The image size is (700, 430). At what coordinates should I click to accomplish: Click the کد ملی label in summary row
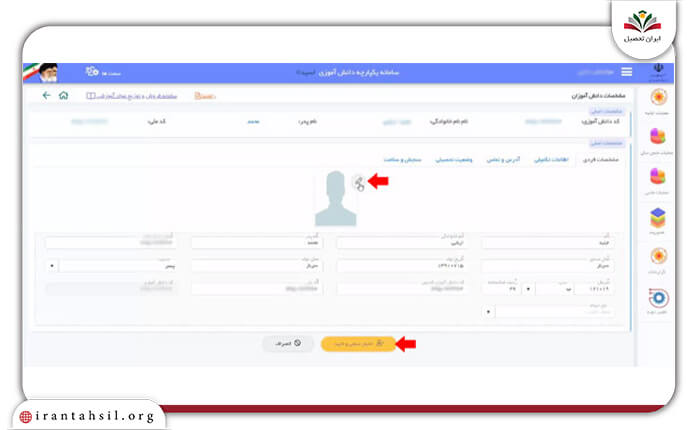pos(157,121)
